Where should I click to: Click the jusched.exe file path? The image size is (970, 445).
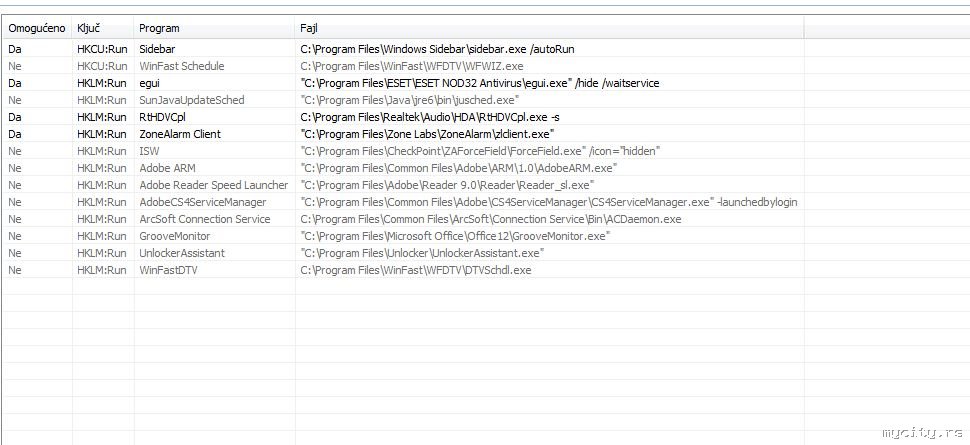pyautogui.click(x=410, y=100)
